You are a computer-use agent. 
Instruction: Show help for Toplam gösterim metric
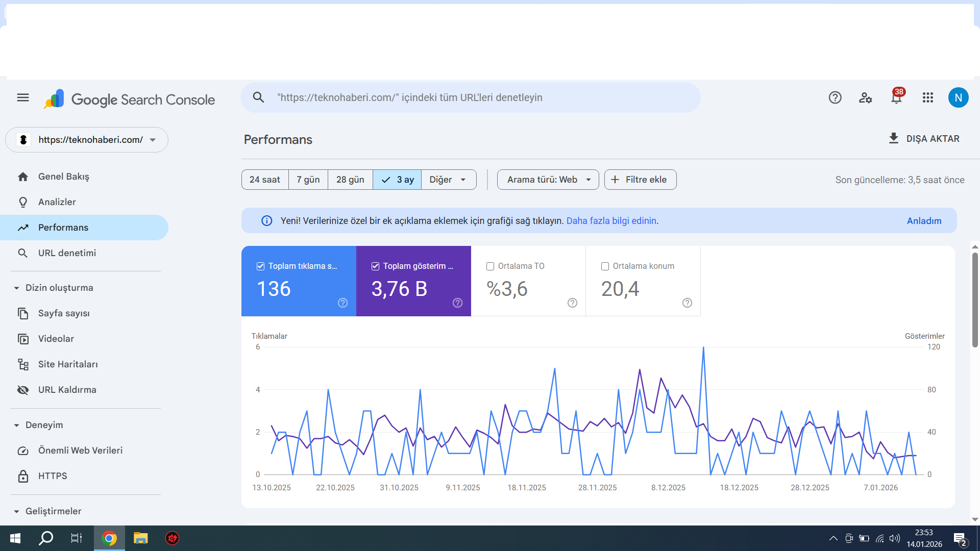tap(457, 303)
